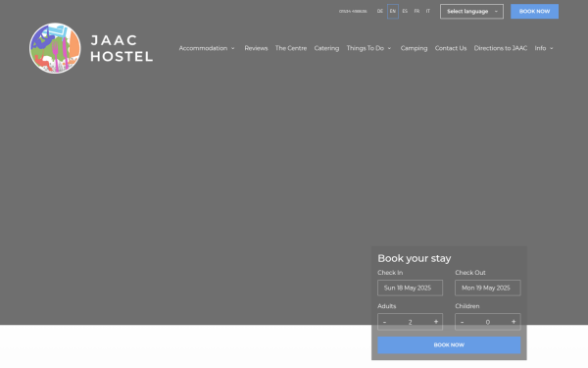This screenshot has width=588, height=368.
Task: Click the top BOOK NOW button
Action: click(x=534, y=11)
